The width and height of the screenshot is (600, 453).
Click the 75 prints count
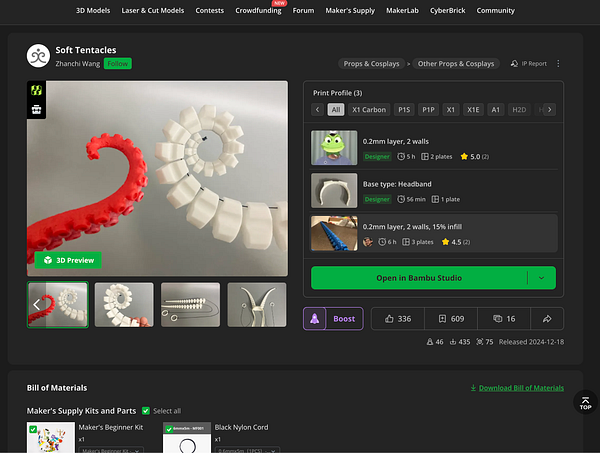tap(484, 342)
